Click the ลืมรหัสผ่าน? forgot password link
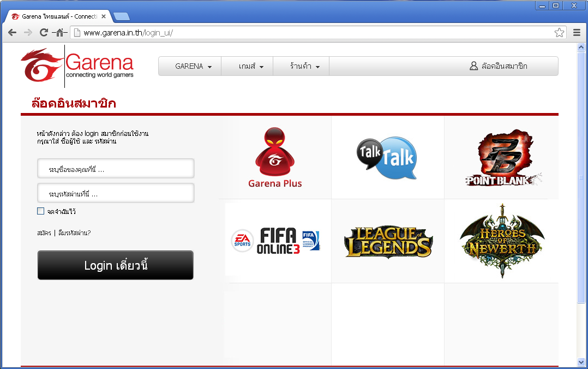 point(74,233)
